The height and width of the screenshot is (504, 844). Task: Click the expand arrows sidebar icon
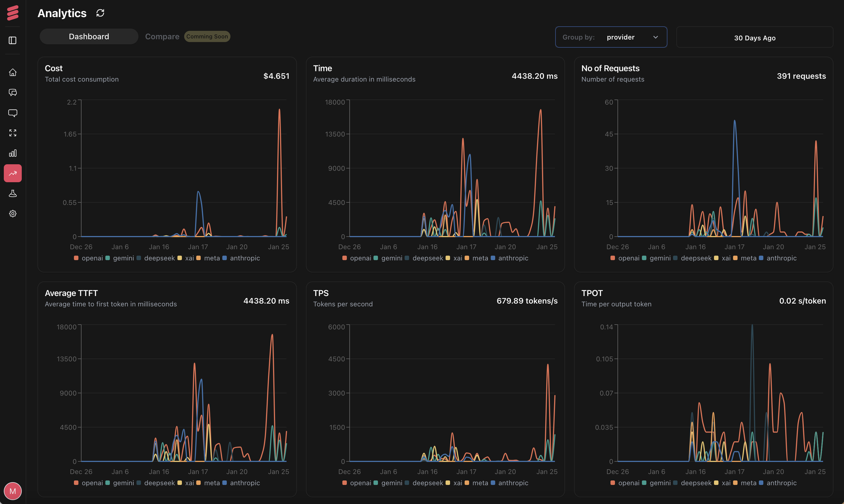pos(13,133)
